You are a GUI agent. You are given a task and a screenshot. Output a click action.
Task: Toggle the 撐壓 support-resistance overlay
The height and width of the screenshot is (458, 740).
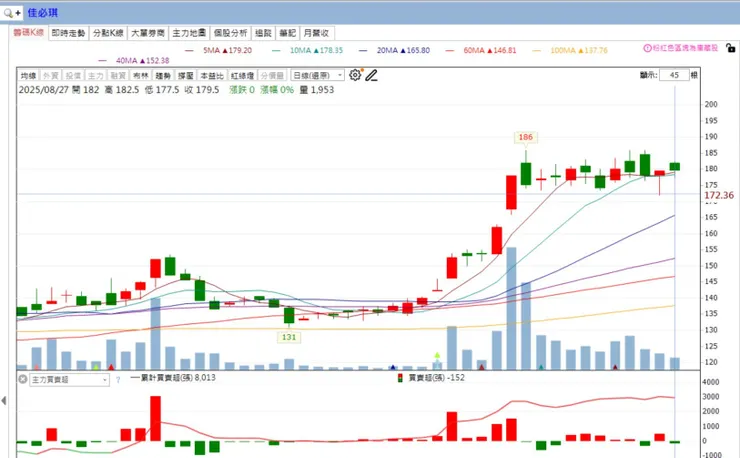point(185,76)
